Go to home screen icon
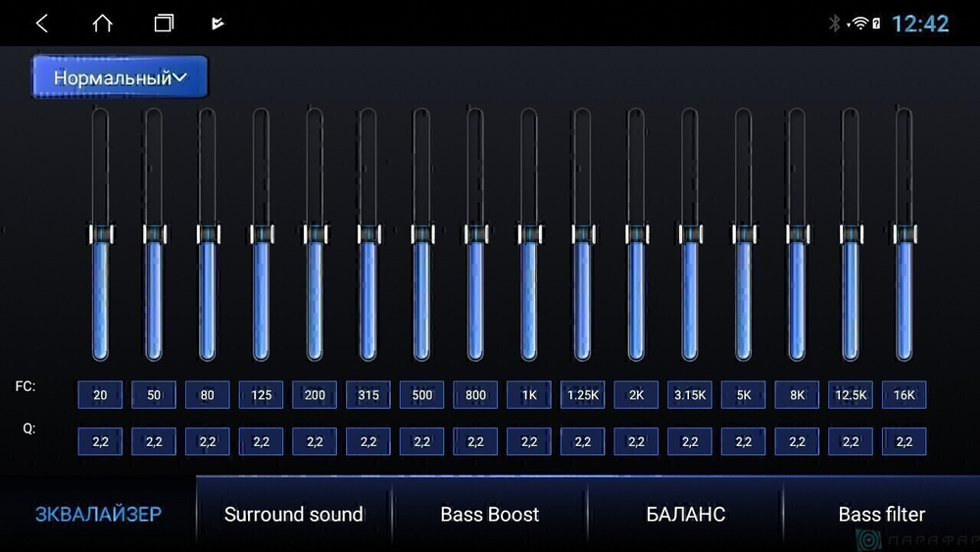The image size is (980, 552). 103,24
